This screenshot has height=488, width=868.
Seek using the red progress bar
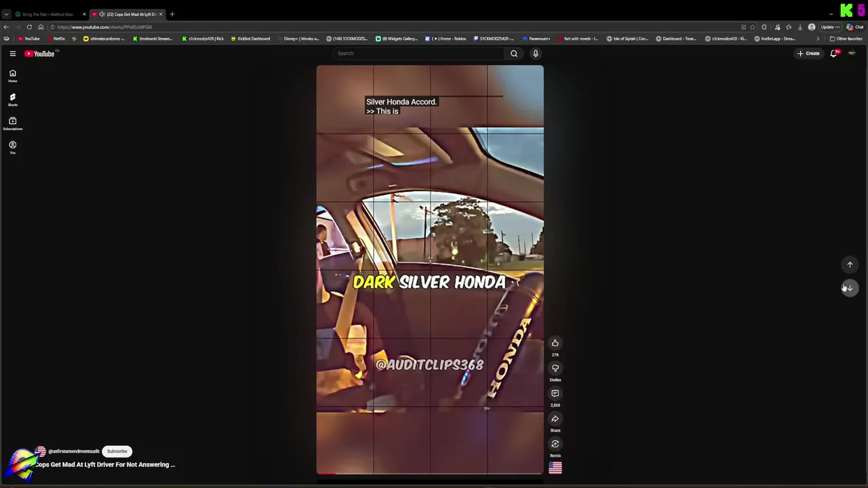[430, 473]
